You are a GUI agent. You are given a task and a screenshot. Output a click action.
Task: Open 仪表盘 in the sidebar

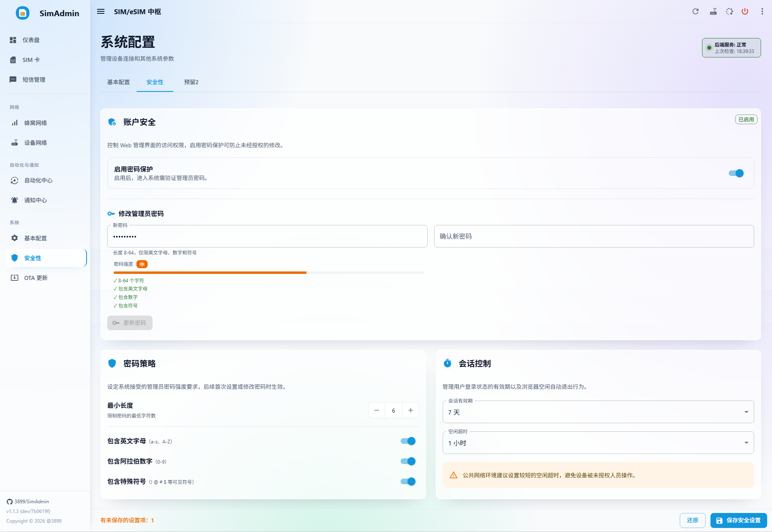(x=45, y=40)
